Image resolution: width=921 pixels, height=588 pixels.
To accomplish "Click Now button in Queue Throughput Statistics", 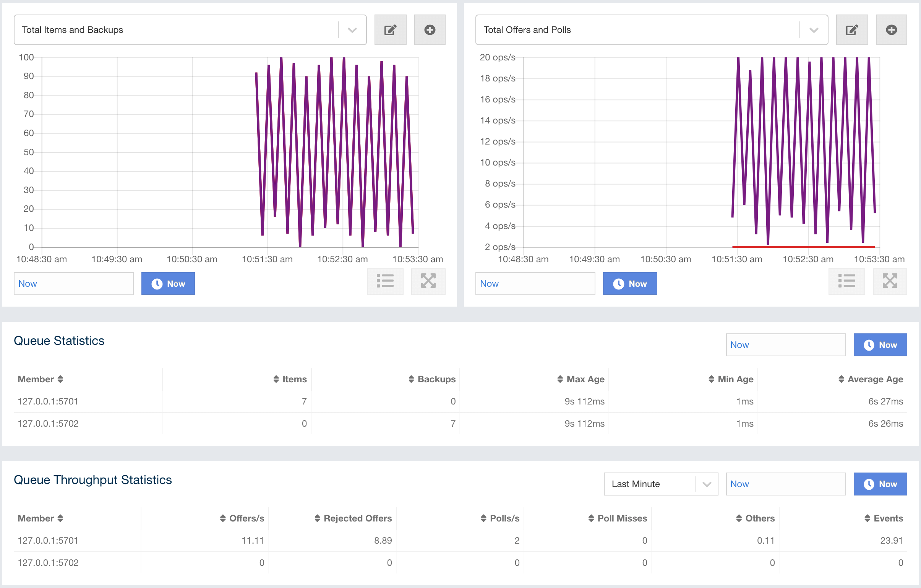I will [880, 484].
